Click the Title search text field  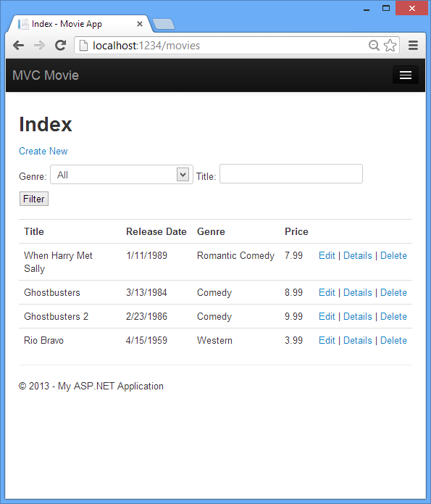pos(291,174)
